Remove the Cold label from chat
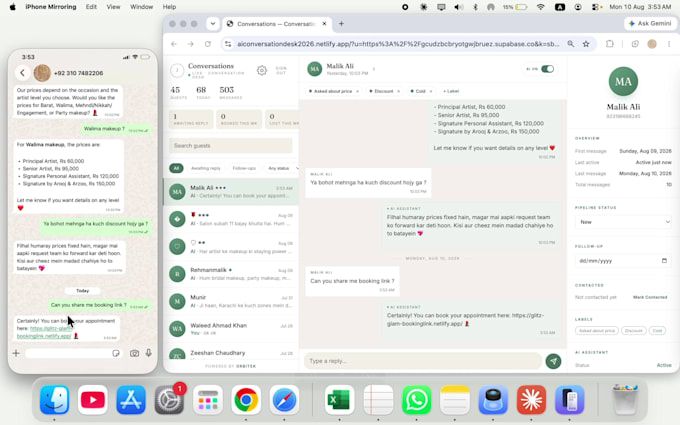 (431, 91)
